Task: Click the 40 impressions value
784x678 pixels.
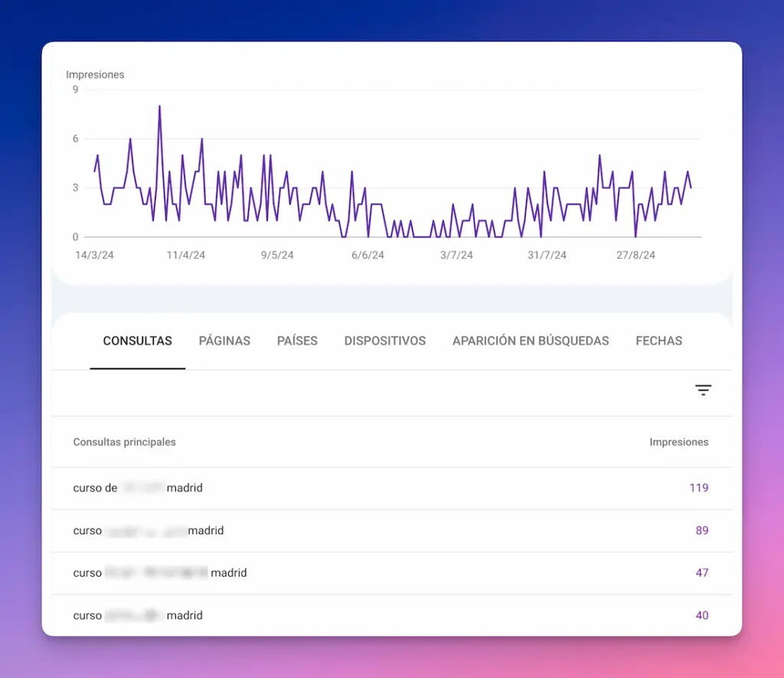Action: [702, 615]
